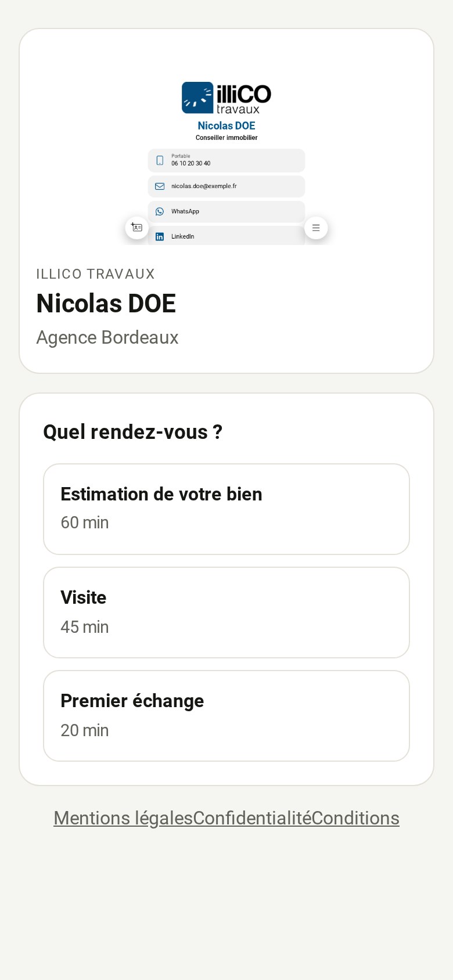Open the LinkedIn icon
Image resolution: width=453 pixels, height=980 pixels.
(160, 236)
